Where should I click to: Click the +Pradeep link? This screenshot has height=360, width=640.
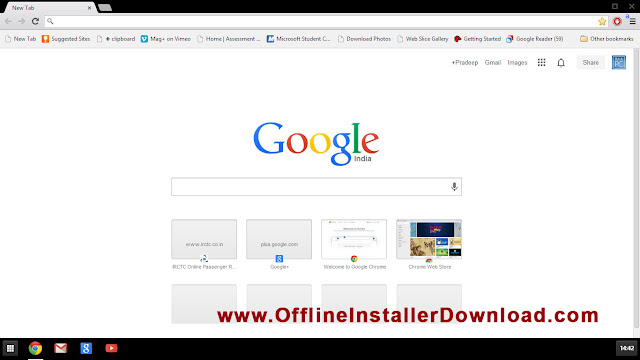[464, 62]
